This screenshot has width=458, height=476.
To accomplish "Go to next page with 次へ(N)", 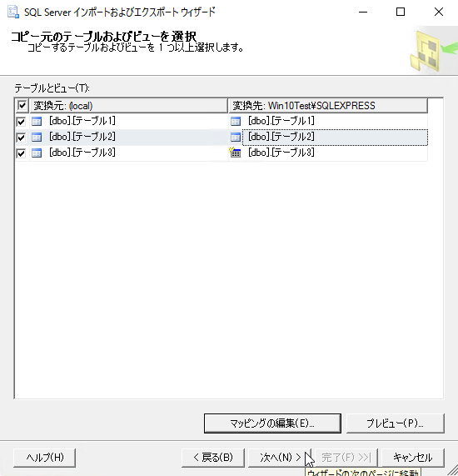I will click(x=279, y=458).
